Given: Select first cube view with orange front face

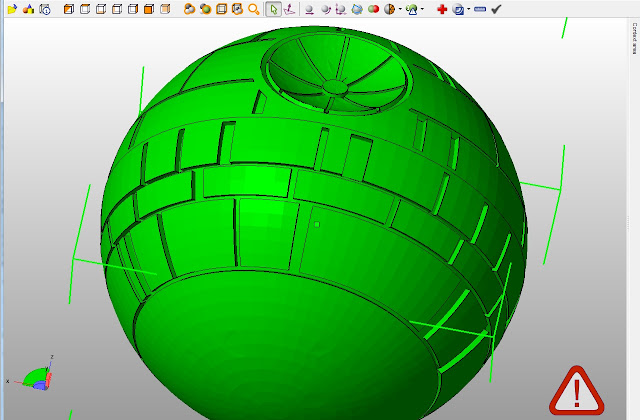Looking at the screenshot, I should click(x=69, y=9).
